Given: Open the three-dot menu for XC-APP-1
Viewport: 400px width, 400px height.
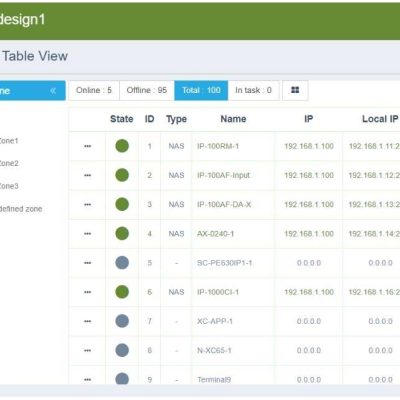Looking at the screenshot, I should pos(88,321).
